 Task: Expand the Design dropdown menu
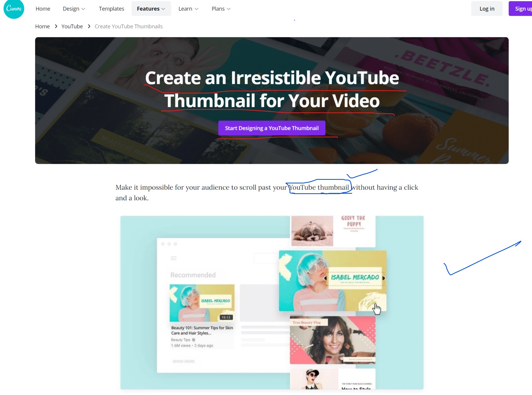[74, 9]
